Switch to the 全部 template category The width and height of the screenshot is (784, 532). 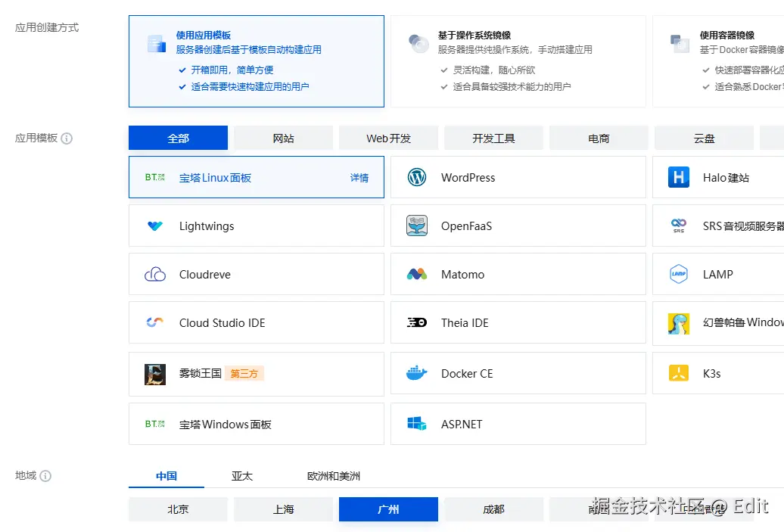[x=178, y=138]
